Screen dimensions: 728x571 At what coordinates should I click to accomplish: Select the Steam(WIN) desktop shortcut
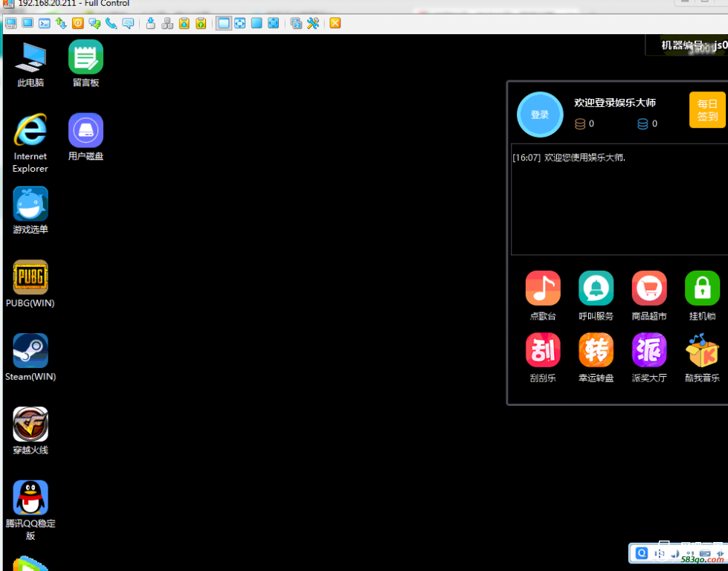[x=30, y=351]
